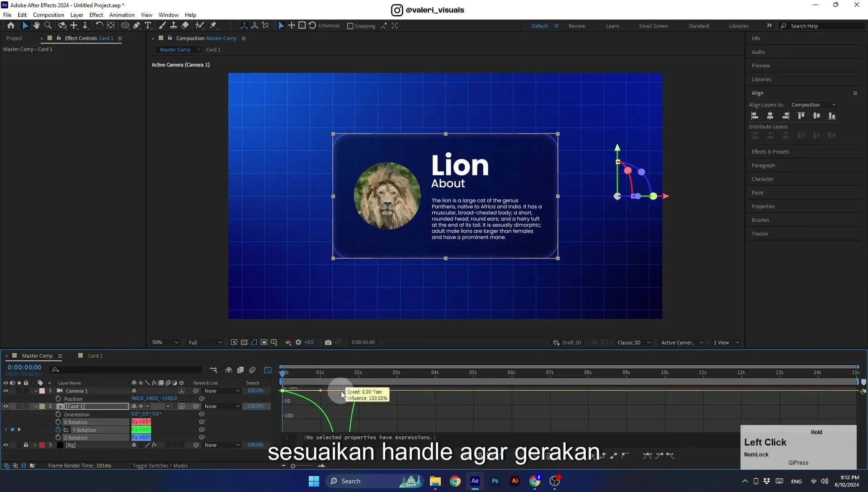
Task: Select the Clone Stamp tool
Action: point(174,26)
